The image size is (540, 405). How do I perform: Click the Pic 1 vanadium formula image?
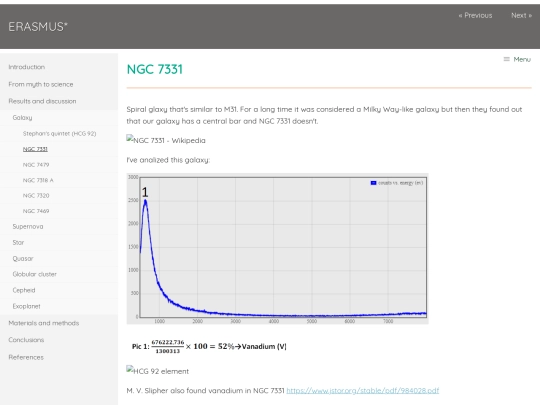(209, 346)
